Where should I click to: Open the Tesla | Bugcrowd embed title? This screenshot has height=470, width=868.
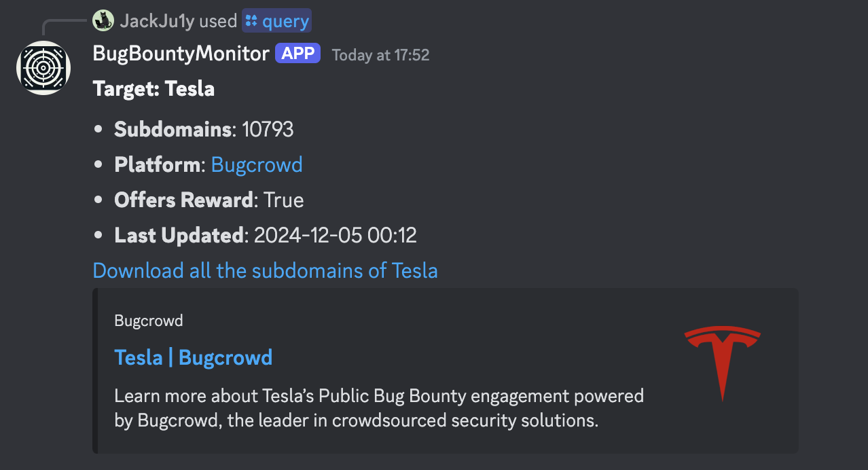pos(194,357)
